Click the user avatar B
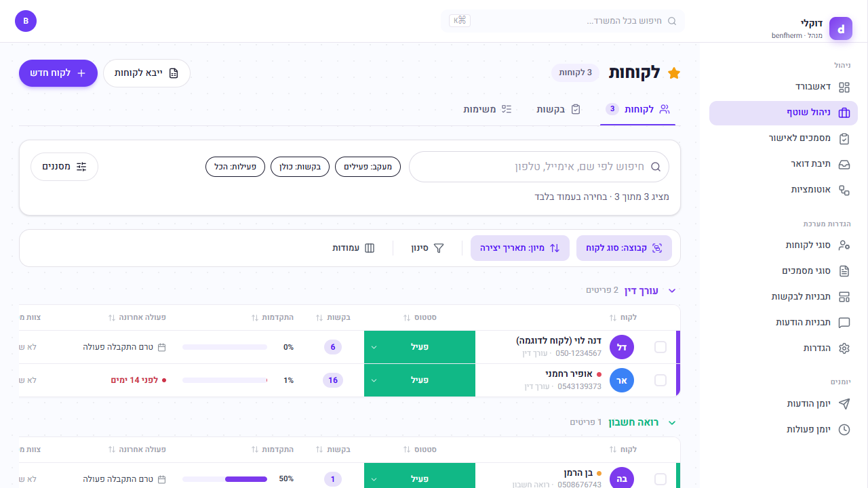 coord(26,21)
